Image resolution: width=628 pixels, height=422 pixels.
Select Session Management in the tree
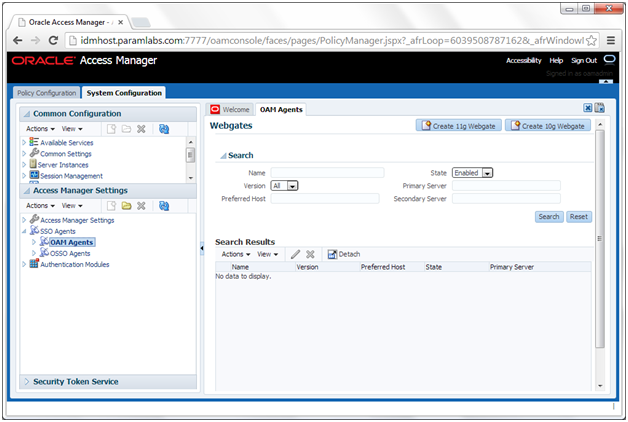71,176
